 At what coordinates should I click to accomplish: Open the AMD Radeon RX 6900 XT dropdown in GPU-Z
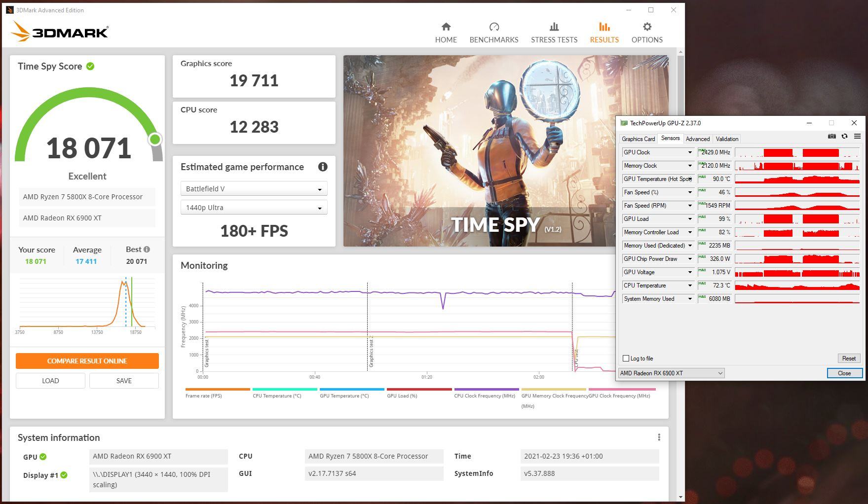671,373
